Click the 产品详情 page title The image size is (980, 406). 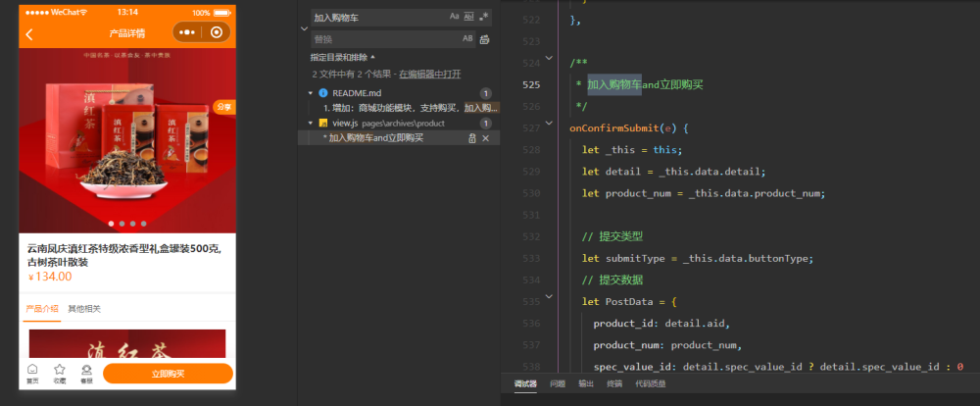pyautogui.click(x=126, y=33)
